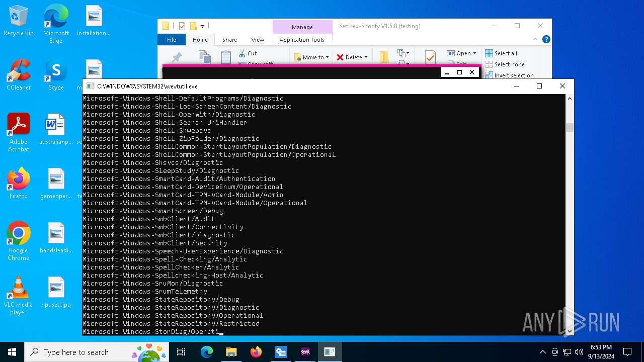Open network status in system tray

coord(567,352)
